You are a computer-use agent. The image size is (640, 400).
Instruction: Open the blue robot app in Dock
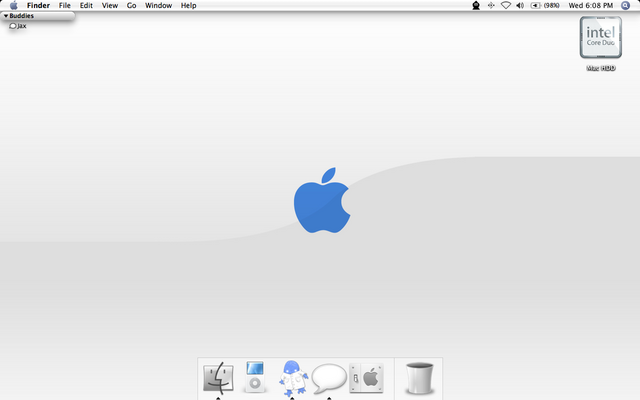point(292,378)
